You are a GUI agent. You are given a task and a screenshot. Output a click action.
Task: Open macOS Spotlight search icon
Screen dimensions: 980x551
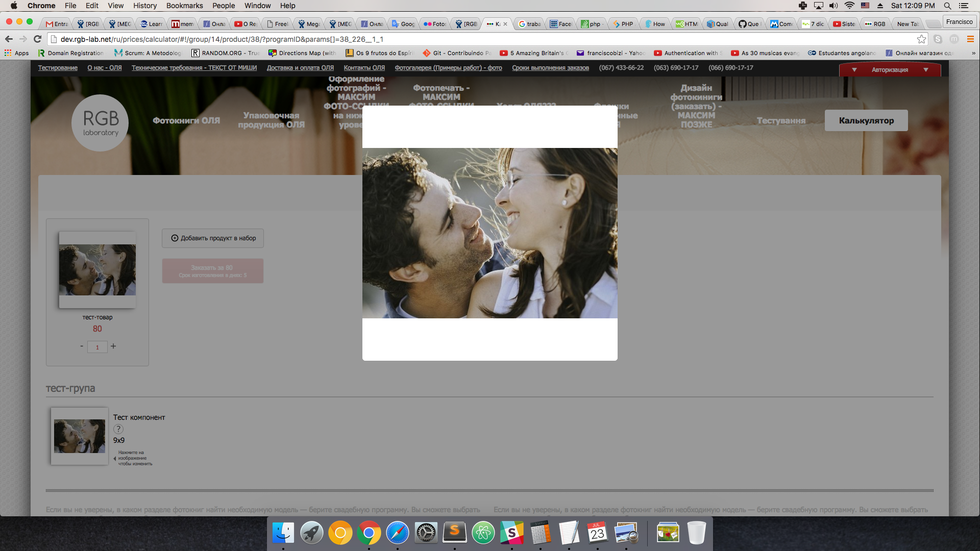click(x=947, y=6)
